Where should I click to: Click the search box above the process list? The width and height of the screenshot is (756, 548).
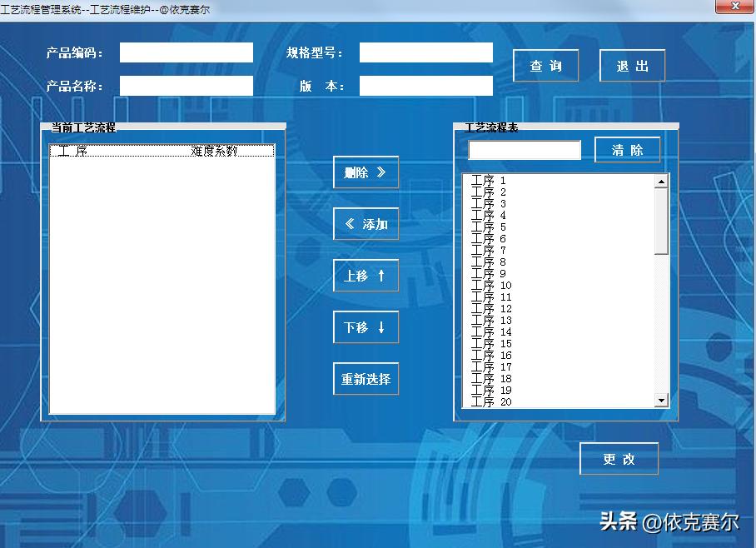point(524,150)
